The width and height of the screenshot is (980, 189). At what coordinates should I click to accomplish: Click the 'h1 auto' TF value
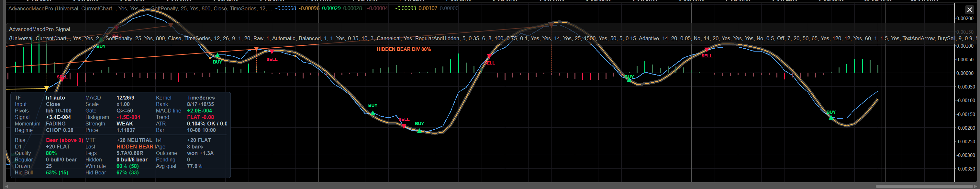click(56, 98)
